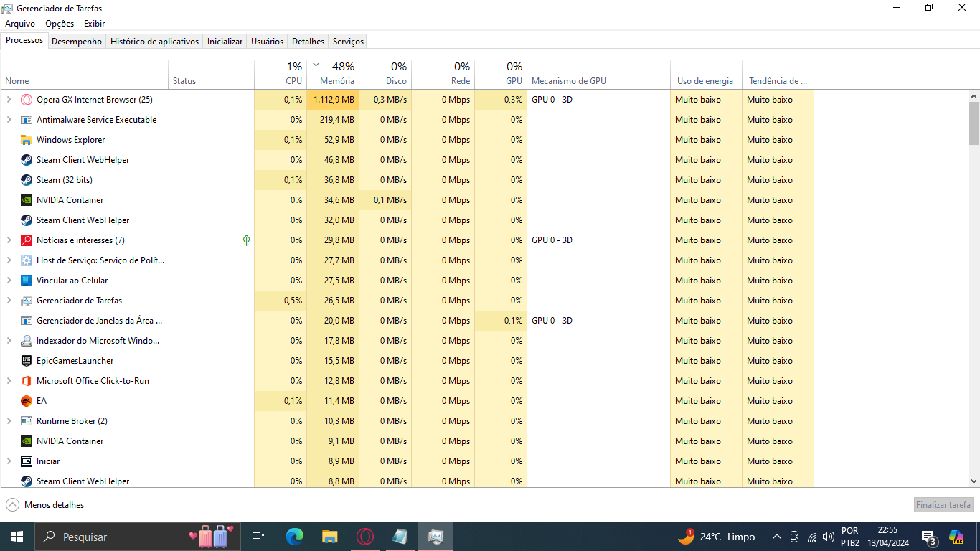Click the green leaf suspended status icon
980x551 pixels.
(x=246, y=240)
